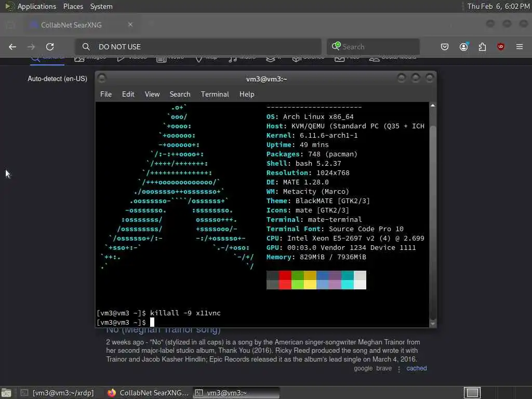Click the green color block in neofetch output

[298, 280]
